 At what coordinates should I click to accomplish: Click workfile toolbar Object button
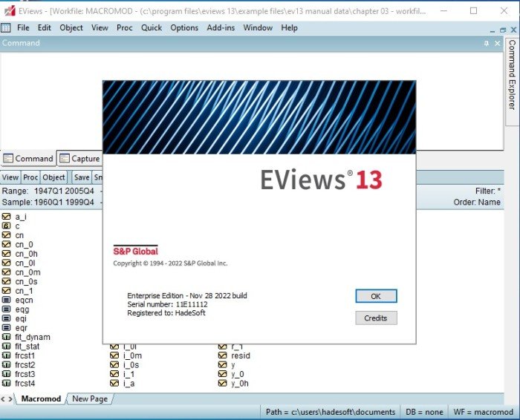53,177
